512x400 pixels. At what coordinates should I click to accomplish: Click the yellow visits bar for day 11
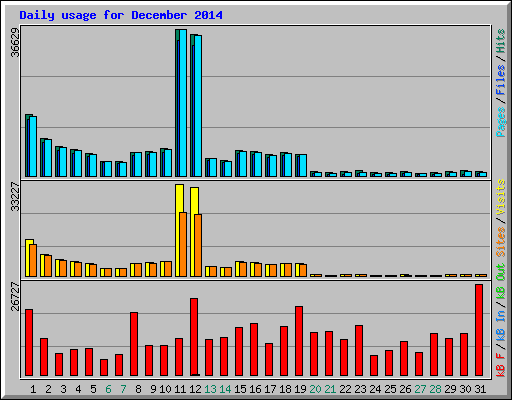179,230
